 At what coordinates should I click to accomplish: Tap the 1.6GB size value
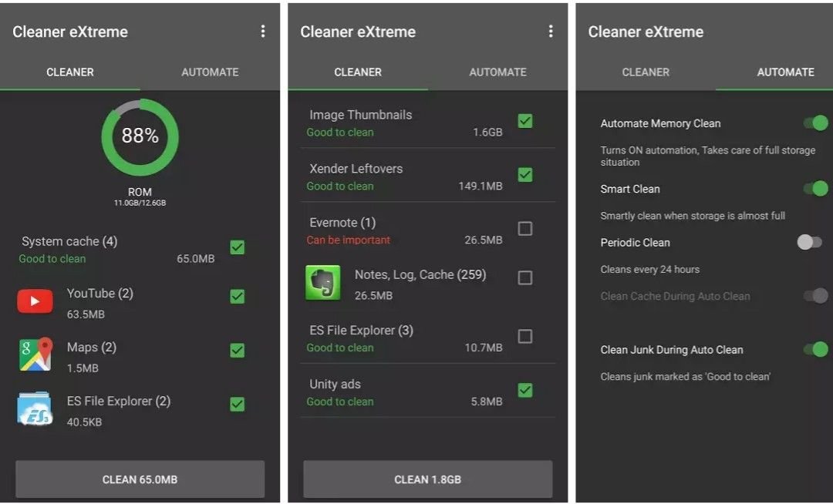487,132
